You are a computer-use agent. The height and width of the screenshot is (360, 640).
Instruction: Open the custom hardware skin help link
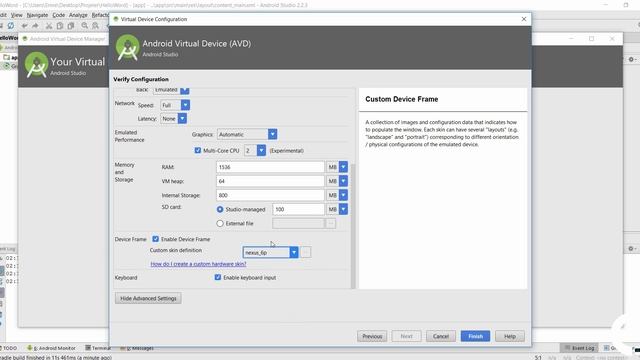click(198, 264)
